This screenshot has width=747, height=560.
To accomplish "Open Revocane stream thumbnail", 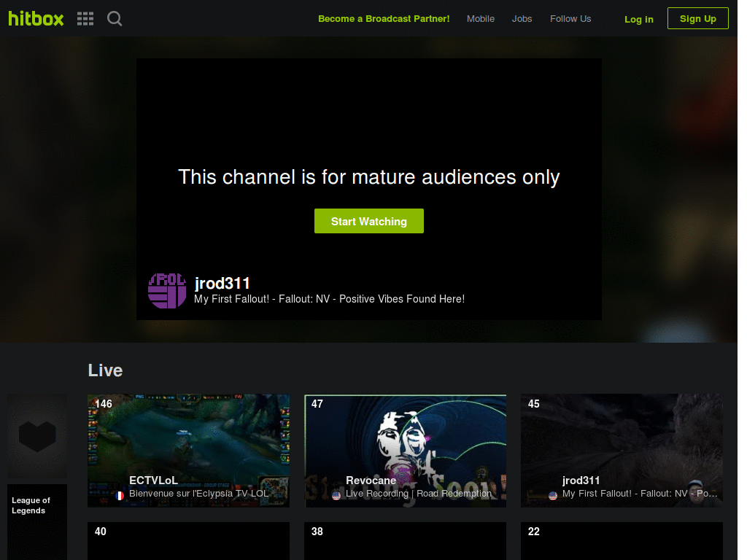I will 405,450.
